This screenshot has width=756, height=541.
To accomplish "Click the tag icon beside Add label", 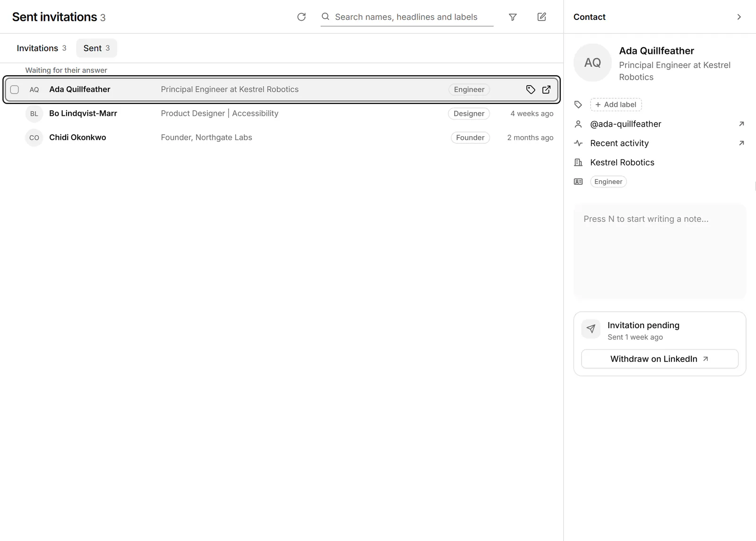I will pyautogui.click(x=578, y=105).
